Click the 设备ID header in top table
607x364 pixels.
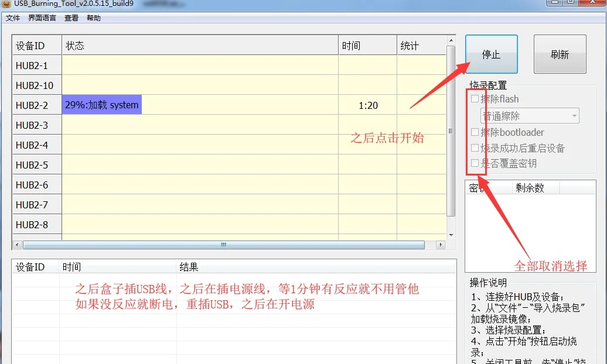pyautogui.click(x=37, y=45)
